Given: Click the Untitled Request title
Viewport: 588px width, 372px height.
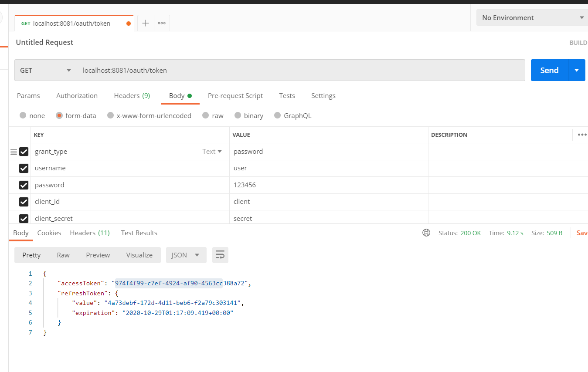Looking at the screenshot, I should (44, 42).
